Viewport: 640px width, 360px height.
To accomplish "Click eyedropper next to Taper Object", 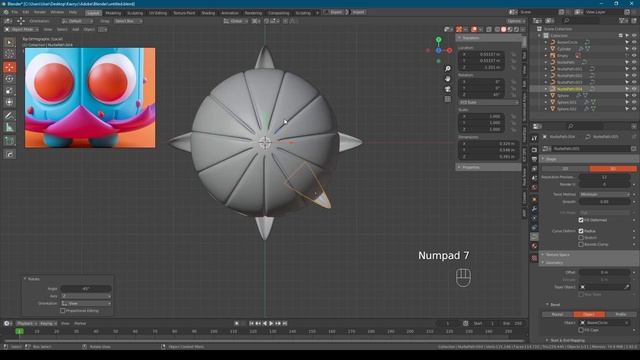I will pyautogui.click(x=627, y=287).
